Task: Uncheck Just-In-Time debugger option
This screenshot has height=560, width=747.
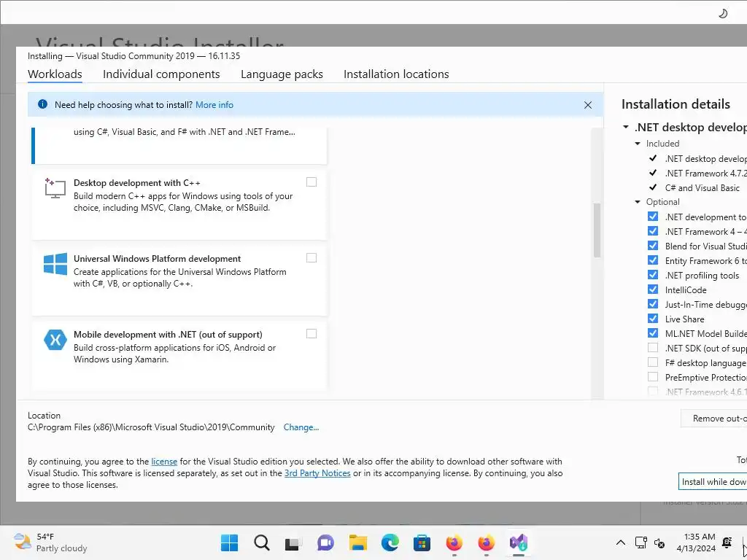Action: [x=653, y=304]
